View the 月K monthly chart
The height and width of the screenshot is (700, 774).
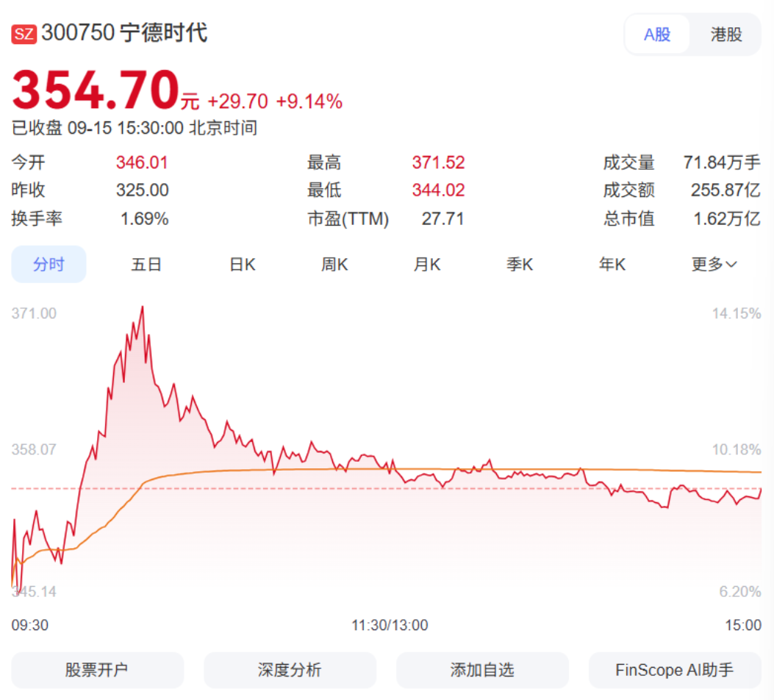coord(427,265)
